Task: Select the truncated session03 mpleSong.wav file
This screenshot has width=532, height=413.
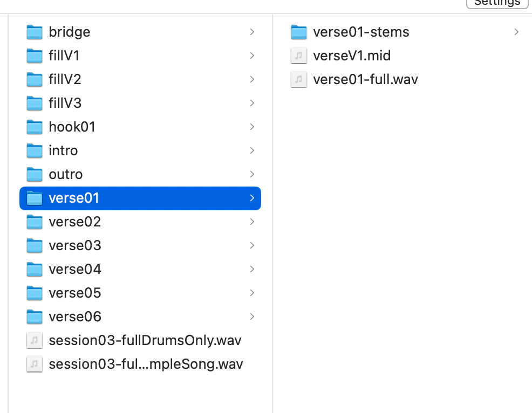Action: [146, 364]
